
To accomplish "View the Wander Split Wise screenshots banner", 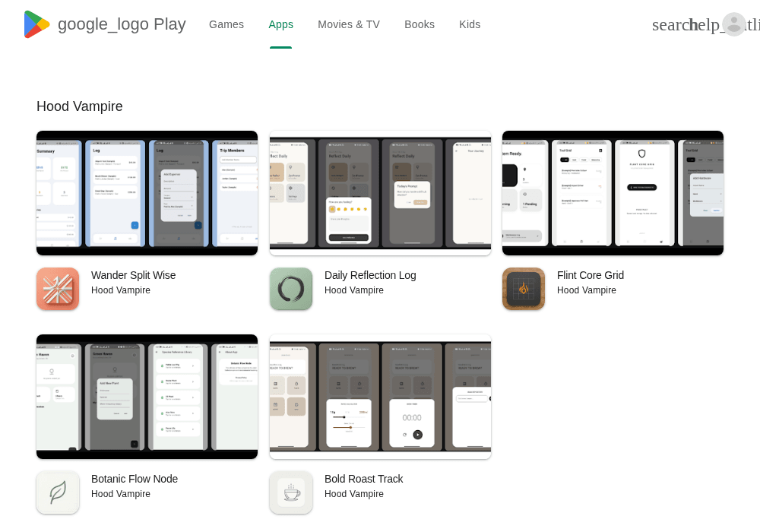I will [147, 193].
